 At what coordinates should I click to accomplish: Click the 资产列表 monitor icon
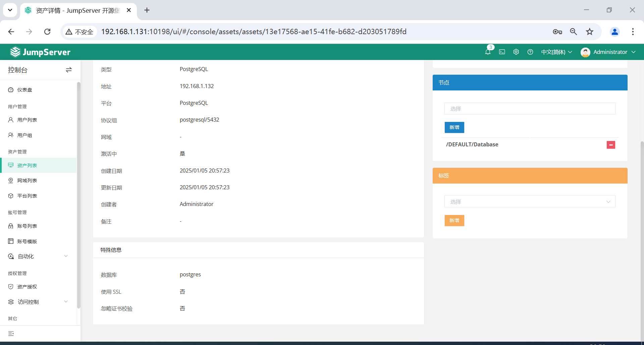11,165
